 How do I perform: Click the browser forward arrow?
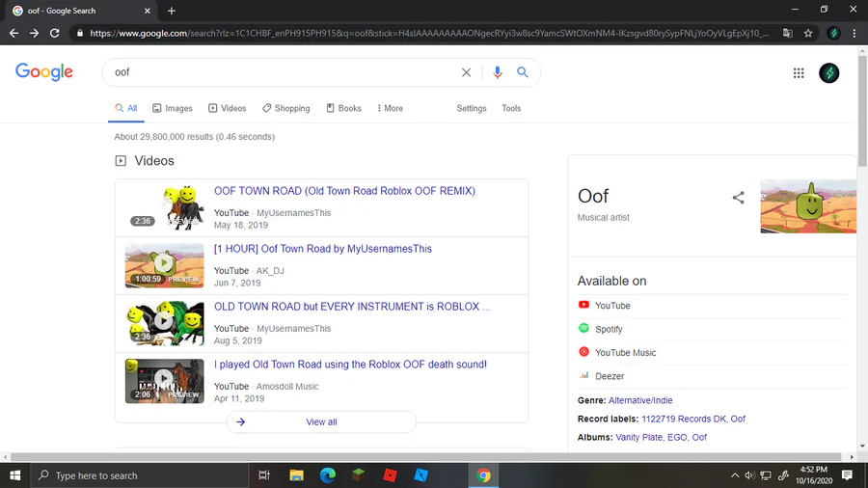[35, 33]
